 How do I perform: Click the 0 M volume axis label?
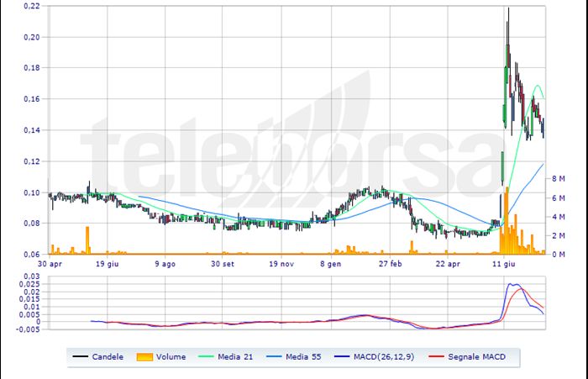click(x=559, y=255)
